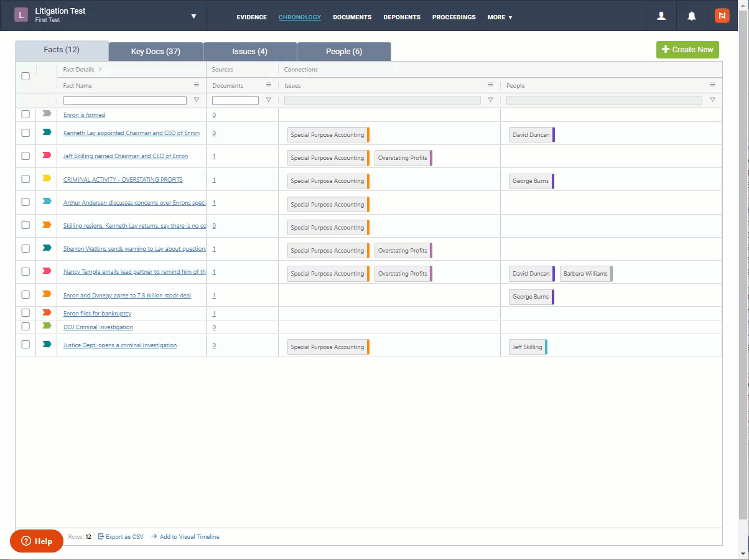The image size is (749, 560).
Task: Open the Fact Name filter funnel icon
Action: (x=197, y=100)
